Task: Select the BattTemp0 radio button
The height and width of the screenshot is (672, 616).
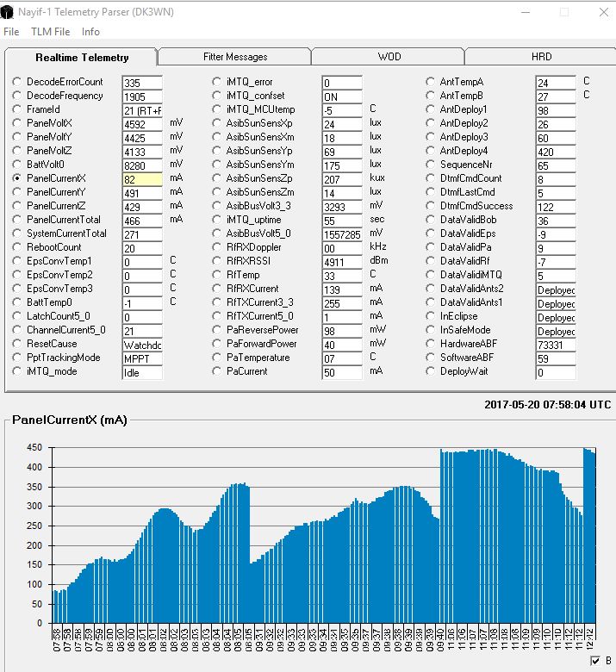Action: pos(16,302)
